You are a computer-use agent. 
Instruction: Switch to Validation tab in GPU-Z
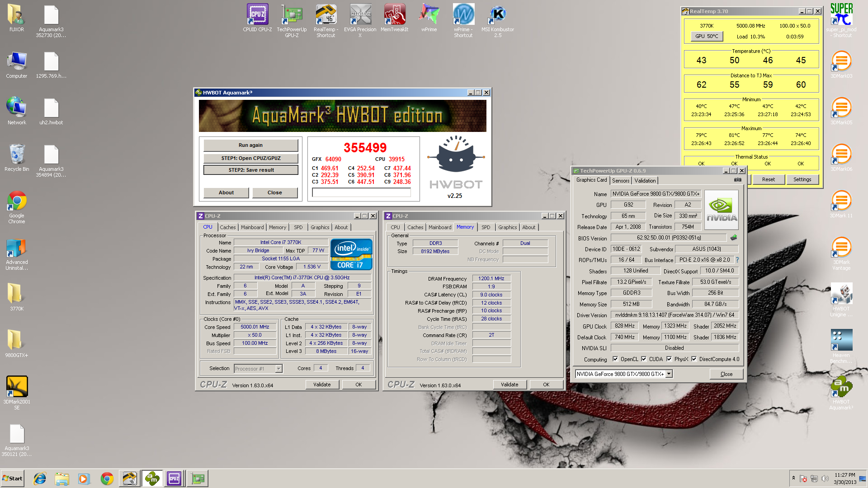click(x=645, y=180)
